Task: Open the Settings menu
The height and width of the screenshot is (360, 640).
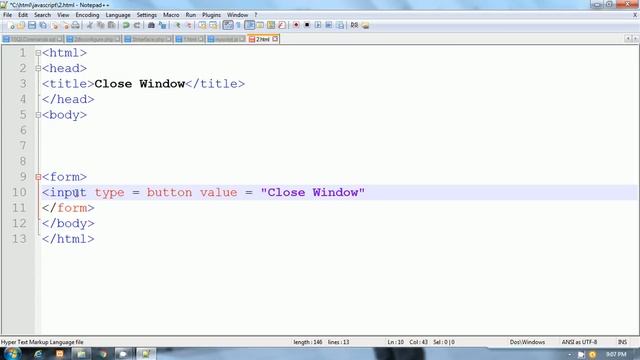Action: (x=147, y=15)
